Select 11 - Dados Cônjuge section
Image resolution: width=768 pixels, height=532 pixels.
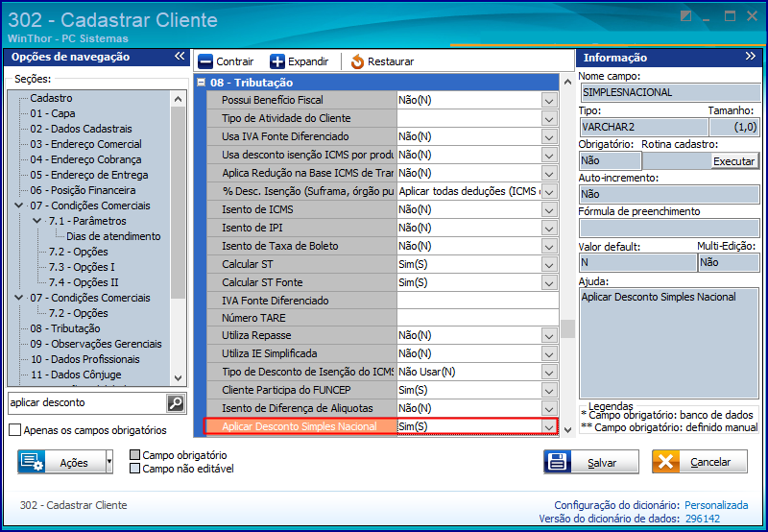[x=76, y=375]
